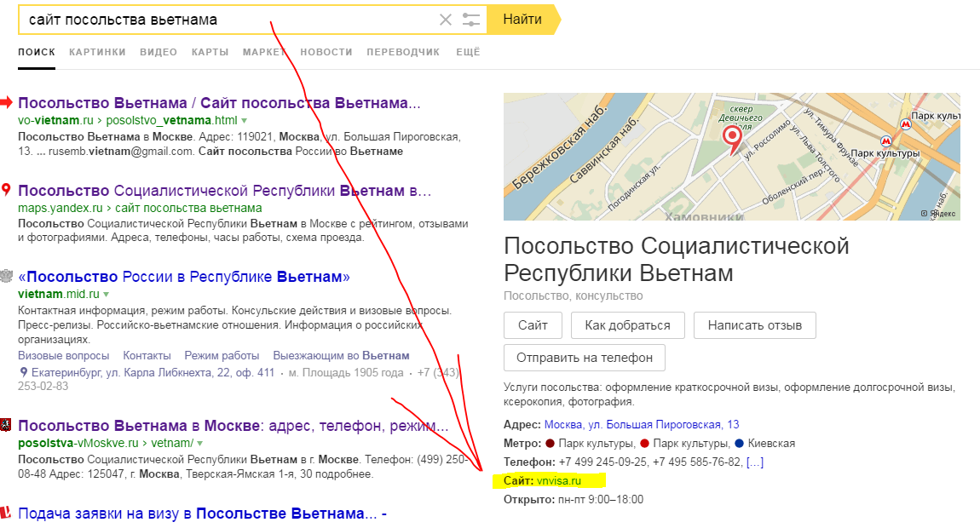Click the favicon of posolstva-vMoskve.ru result
Image resolution: width=980 pixels, height=528 pixels.
[x=6, y=425]
